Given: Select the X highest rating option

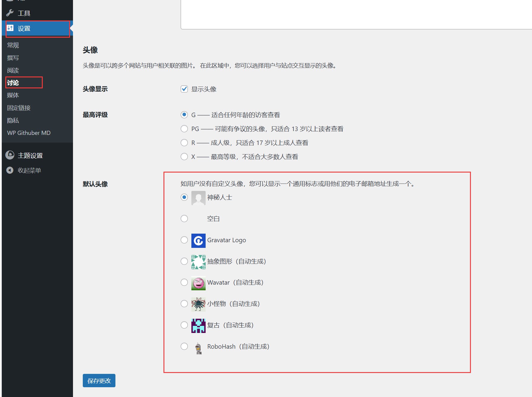Looking at the screenshot, I should coord(184,157).
